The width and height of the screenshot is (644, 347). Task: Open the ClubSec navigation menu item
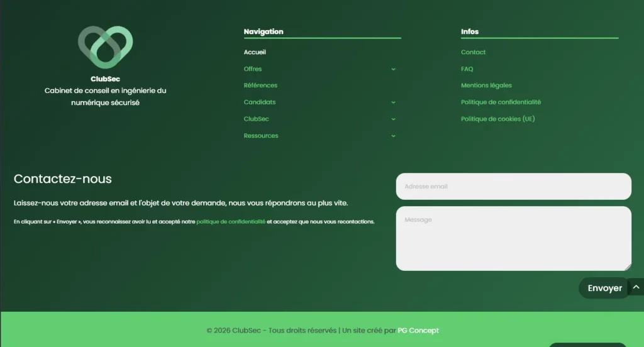pyautogui.click(x=257, y=119)
